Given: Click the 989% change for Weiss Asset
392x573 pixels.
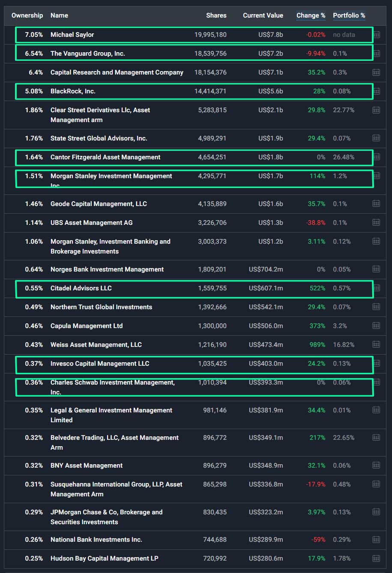Looking at the screenshot, I should pyautogui.click(x=317, y=345).
